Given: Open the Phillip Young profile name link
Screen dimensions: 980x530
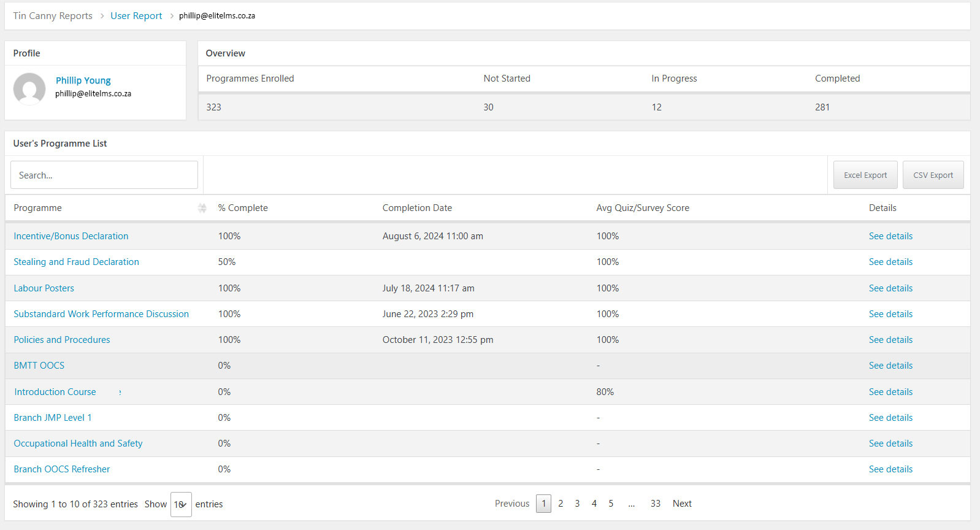Looking at the screenshot, I should pyautogui.click(x=83, y=80).
